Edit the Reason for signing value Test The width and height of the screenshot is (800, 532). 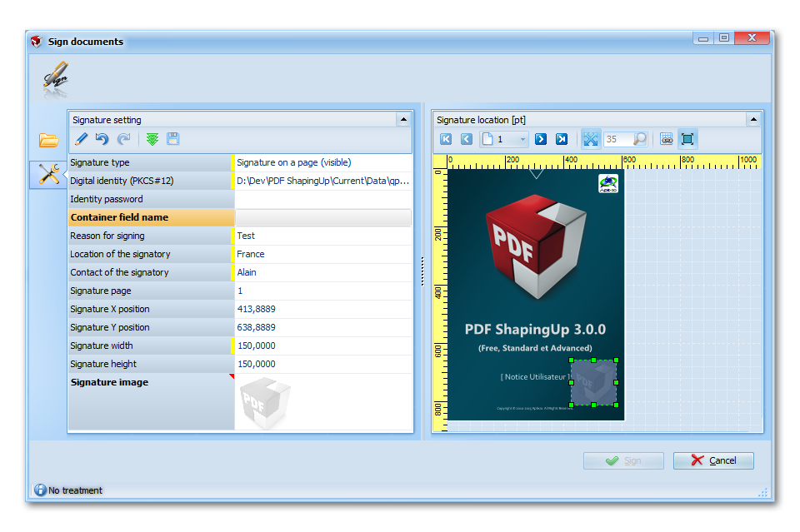(x=323, y=236)
